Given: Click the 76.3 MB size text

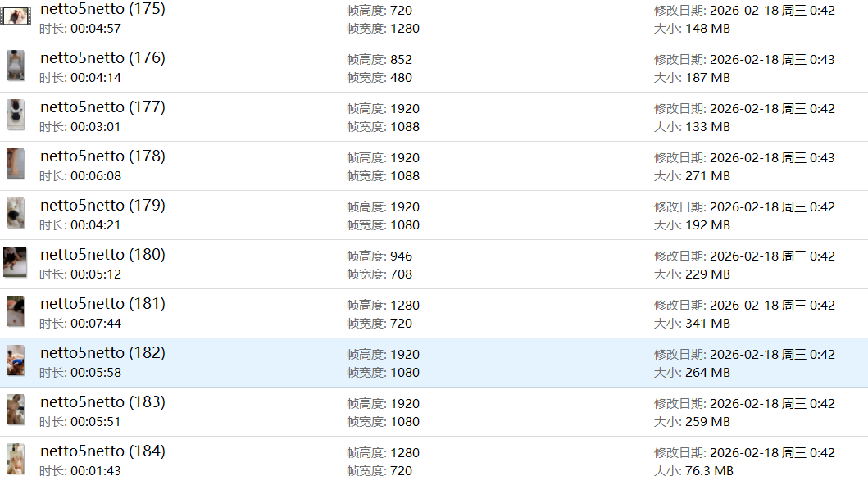Looking at the screenshot, I should coord(708,471).
